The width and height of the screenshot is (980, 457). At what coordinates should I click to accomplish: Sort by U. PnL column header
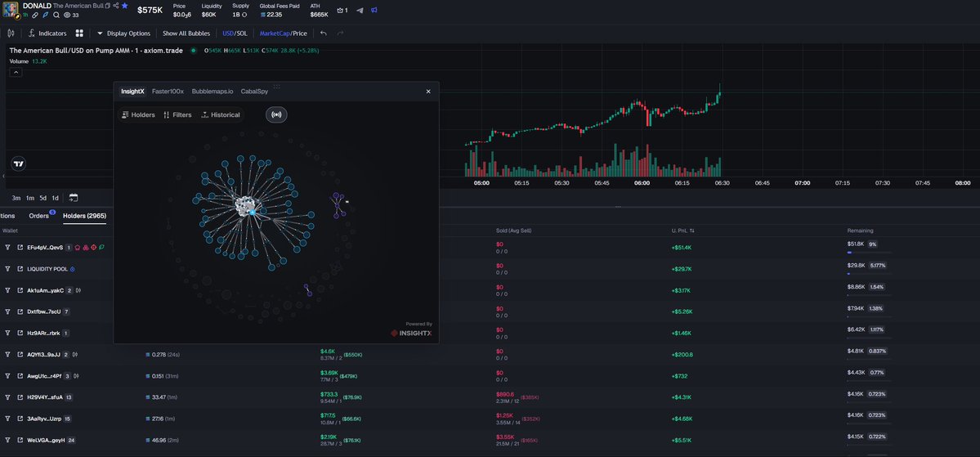point(683,231)
